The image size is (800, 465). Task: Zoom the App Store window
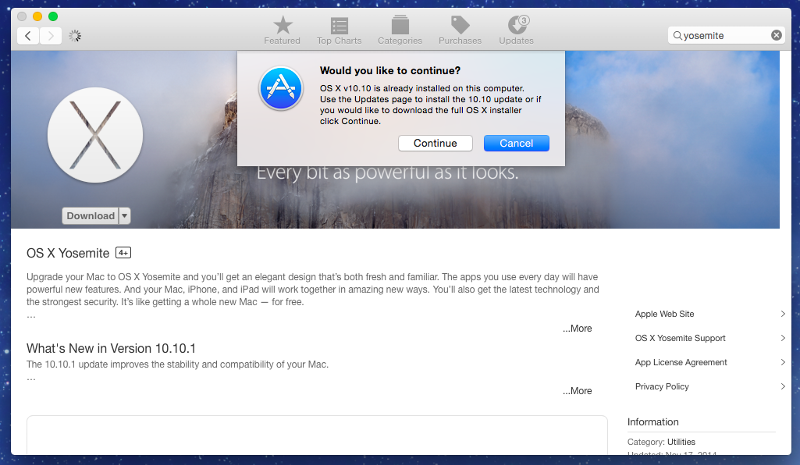tap(53, 16)
